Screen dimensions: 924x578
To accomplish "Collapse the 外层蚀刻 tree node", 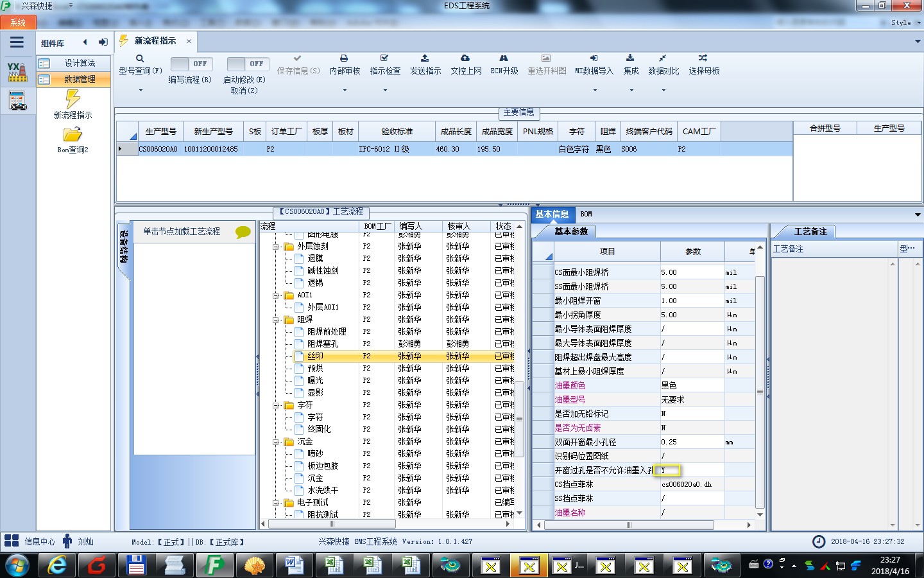I will click(276, 247).
